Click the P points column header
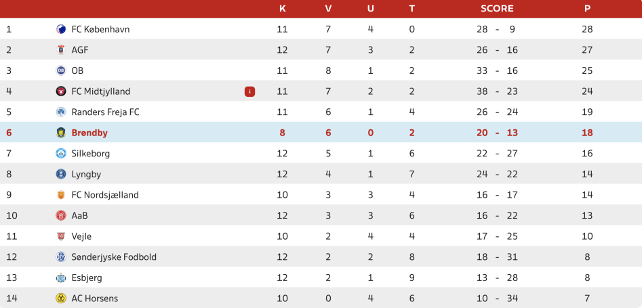This screenshot has width=644, height=308. [x=587, y=9]
